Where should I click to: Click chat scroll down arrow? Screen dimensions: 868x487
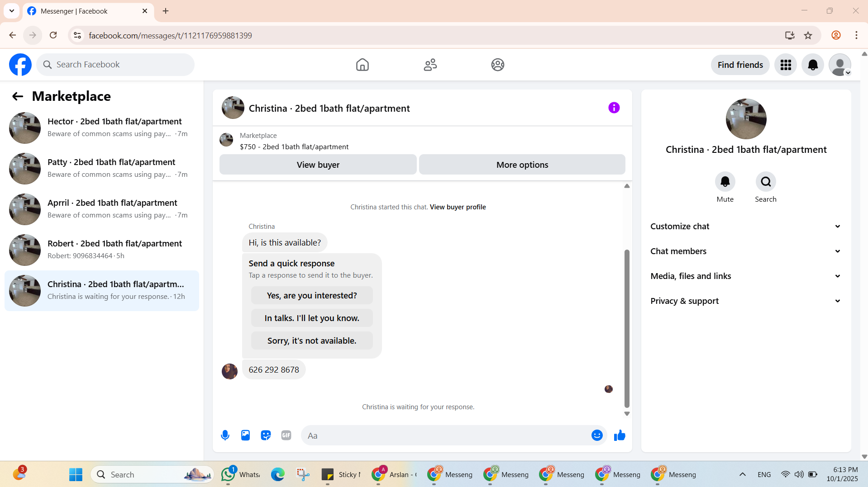[x=626, y=414]
